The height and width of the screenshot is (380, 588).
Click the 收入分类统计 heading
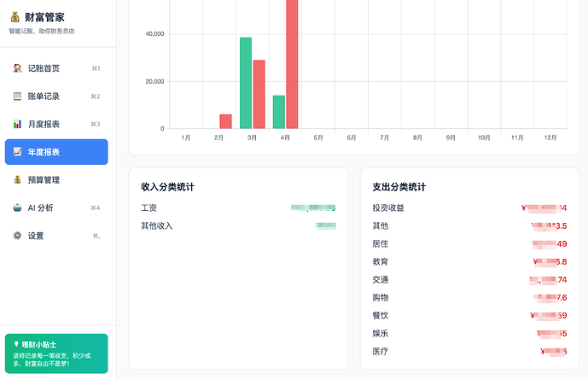point(167,187)
